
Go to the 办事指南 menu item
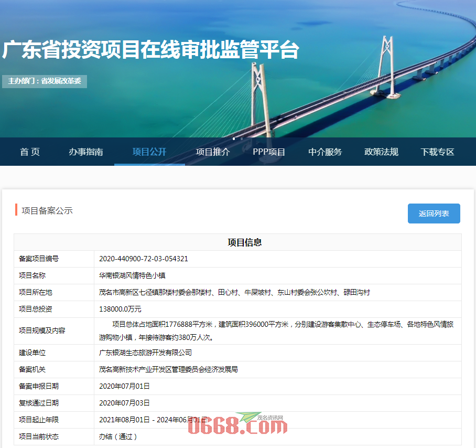tap(86, 152)
